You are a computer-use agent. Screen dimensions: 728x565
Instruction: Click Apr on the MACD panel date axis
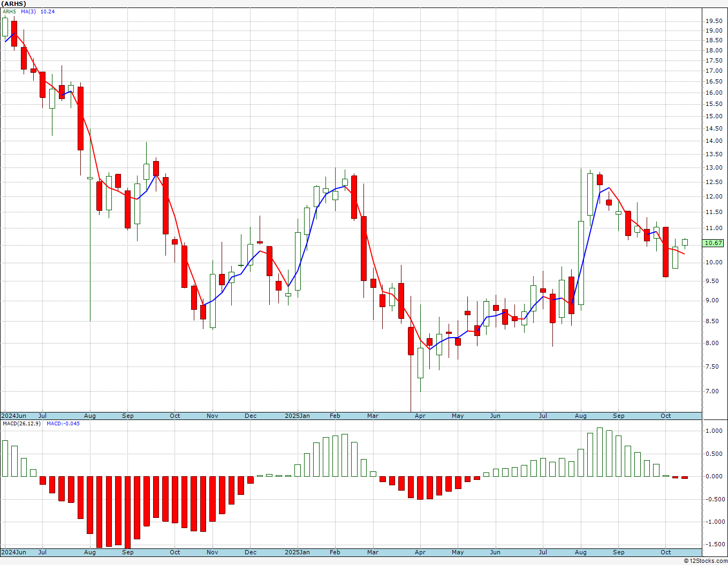[x=420, y=552]
